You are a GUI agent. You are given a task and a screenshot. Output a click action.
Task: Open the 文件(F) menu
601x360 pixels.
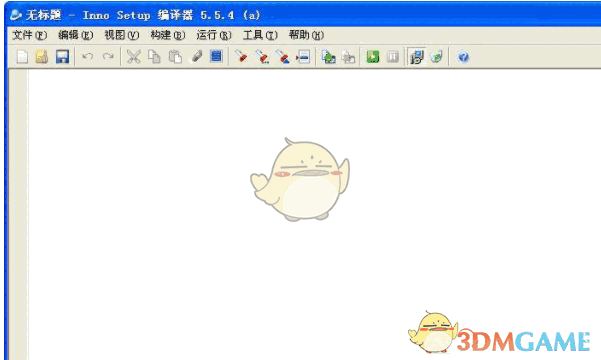tap(30, 35)
